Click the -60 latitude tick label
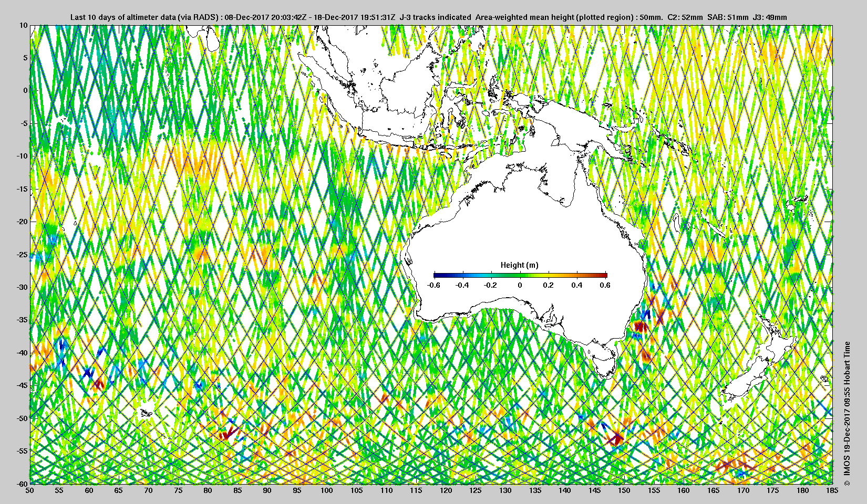This screenshot has width=867, height=504. click(x=22, y=484)
